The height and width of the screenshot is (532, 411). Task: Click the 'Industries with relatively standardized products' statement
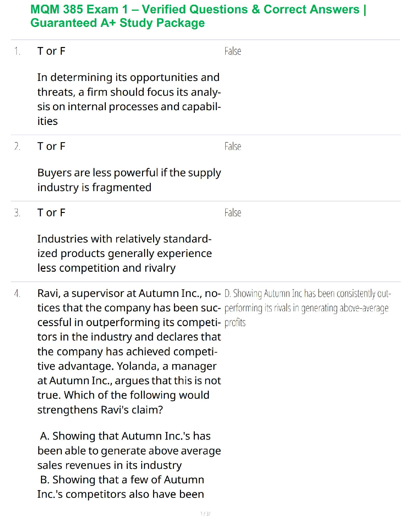click(x=125, y=253)
